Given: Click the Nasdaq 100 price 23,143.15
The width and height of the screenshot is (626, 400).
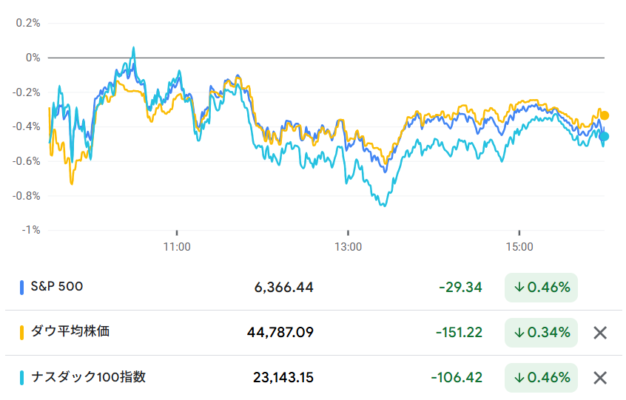Looking at the screenshot, I should (283, 378).
